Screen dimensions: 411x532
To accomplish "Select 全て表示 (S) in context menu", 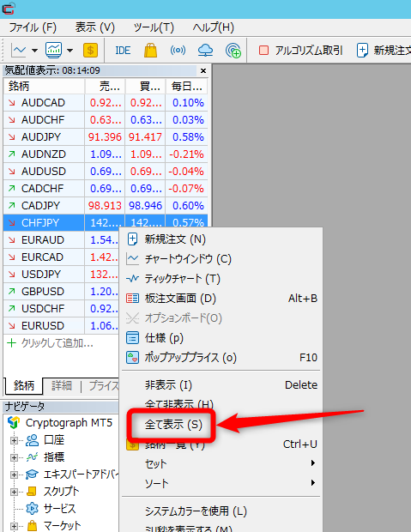I will click(x=173, y=425).
